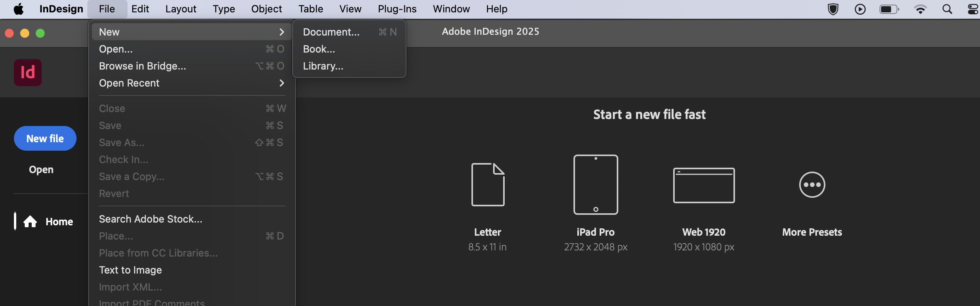
Task: Click the Start a new file fast heading
Action: 649,114
